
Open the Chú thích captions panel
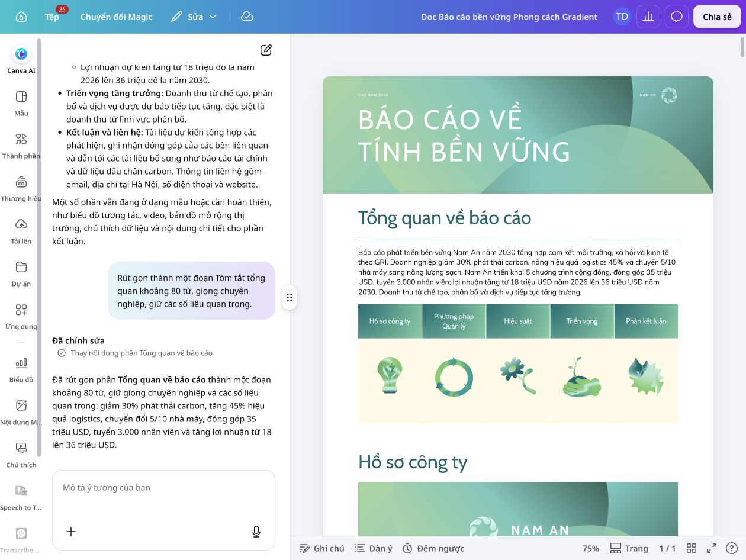pyautogui.click(x=21, y=454)
